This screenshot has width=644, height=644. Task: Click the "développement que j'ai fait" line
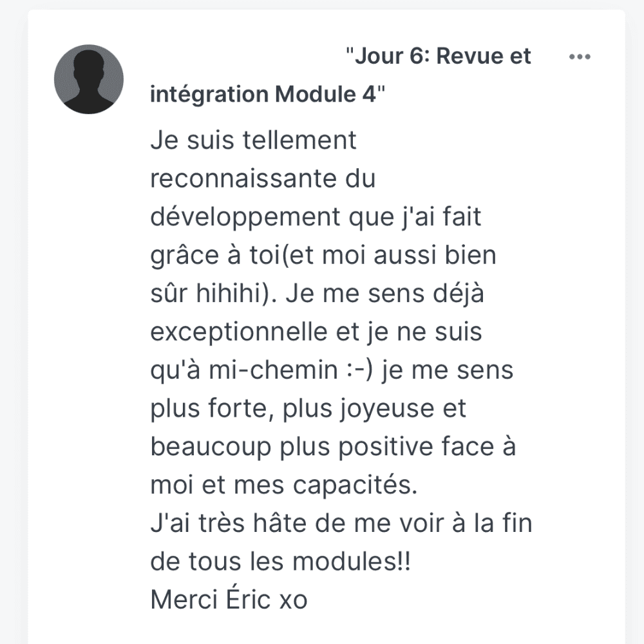coord(316,217)
